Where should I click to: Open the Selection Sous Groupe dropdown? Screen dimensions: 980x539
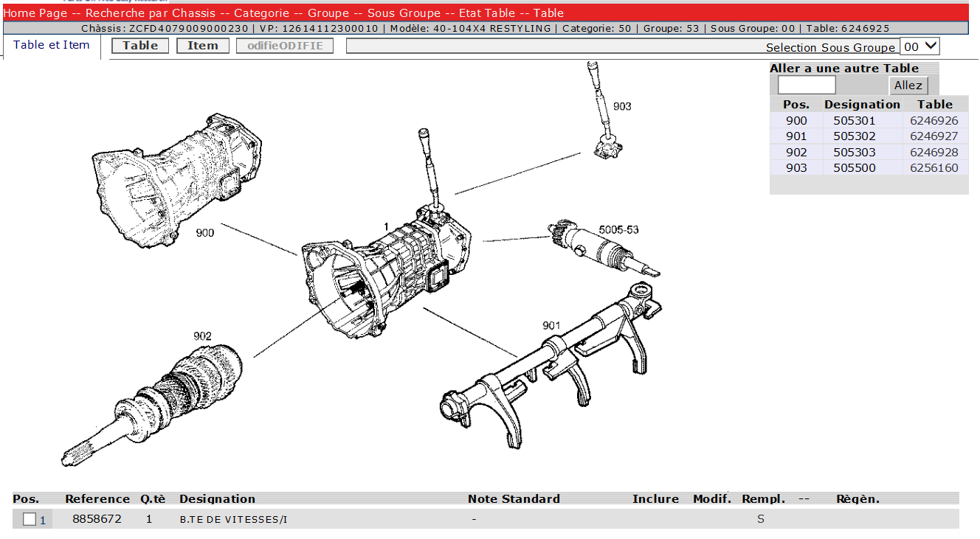pyautogui.click(x=920, y=46)
